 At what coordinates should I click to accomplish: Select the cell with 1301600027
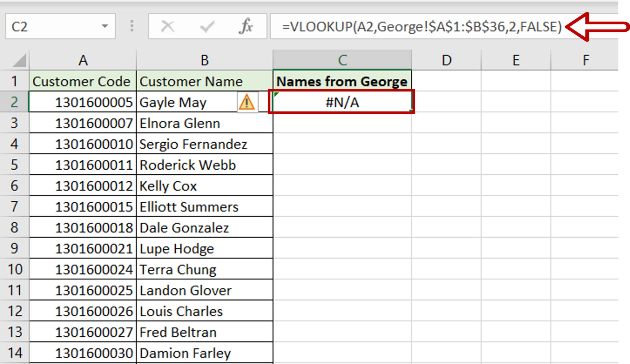coord(83,332)
